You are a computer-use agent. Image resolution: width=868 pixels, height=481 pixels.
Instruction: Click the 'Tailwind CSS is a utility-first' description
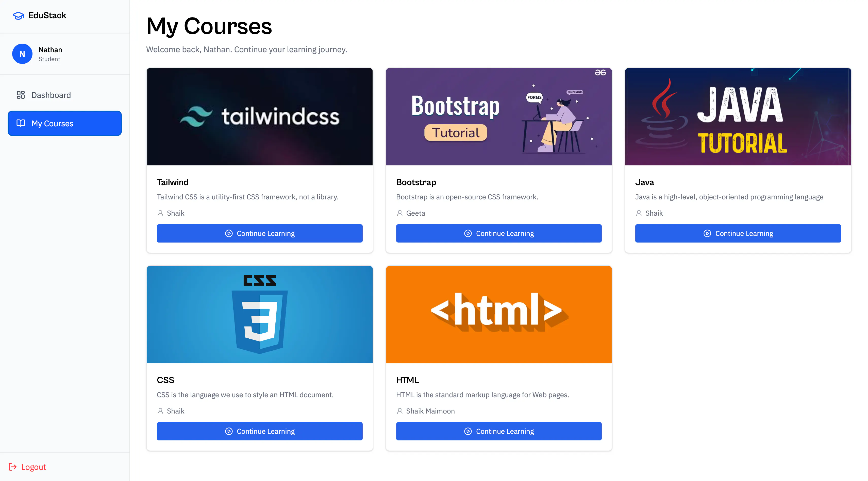(247, 197)
